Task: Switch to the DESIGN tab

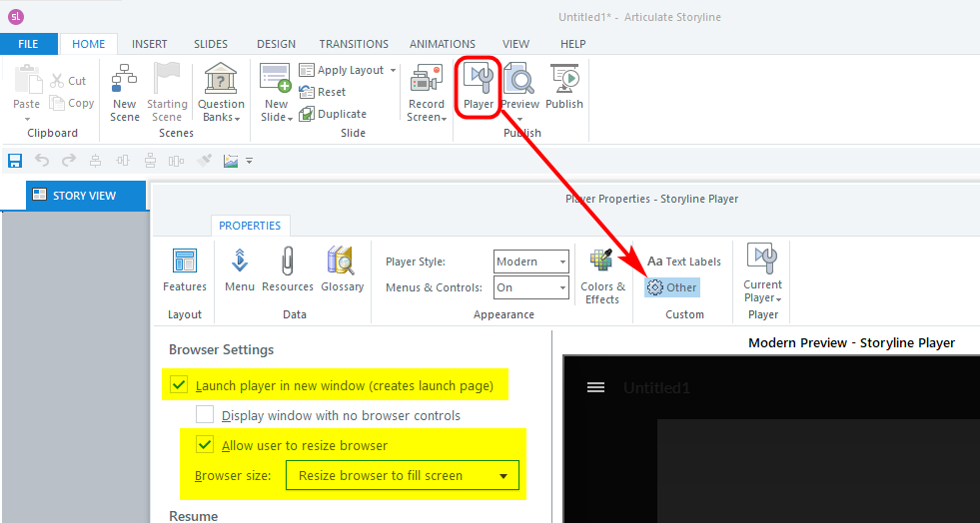Action: click(x=277, y=44)
